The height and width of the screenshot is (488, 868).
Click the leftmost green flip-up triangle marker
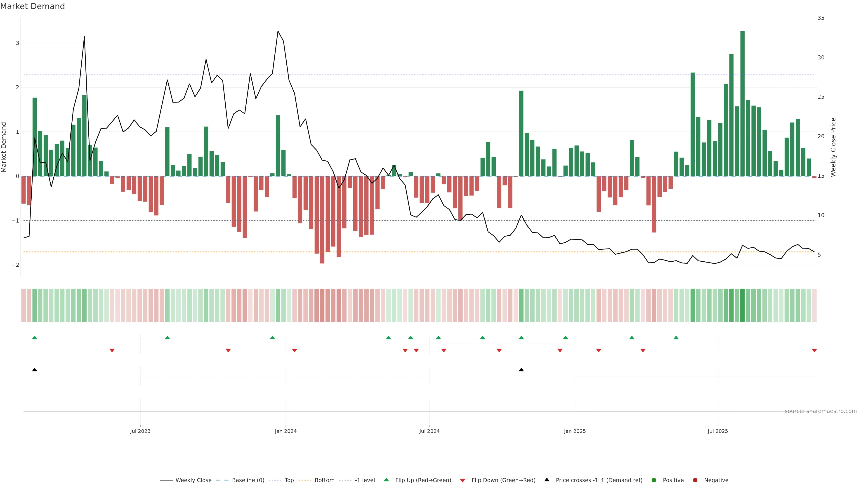(34, 338)
